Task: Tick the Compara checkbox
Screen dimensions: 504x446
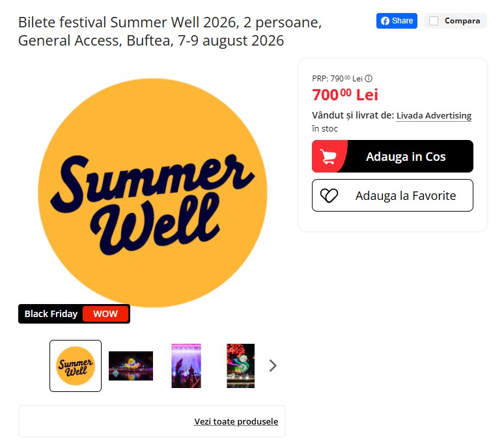Action: pyautogui.click(x=434, y=21)
